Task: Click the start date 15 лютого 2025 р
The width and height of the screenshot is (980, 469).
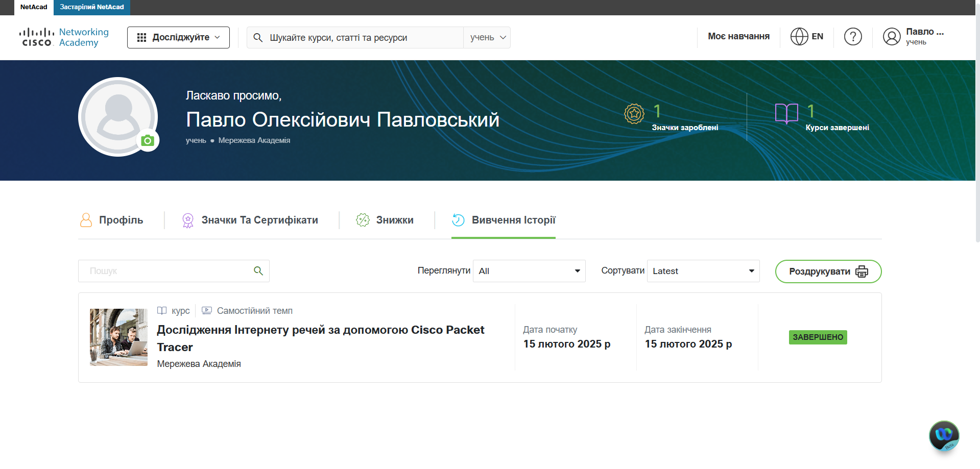Action: [567, 344]
